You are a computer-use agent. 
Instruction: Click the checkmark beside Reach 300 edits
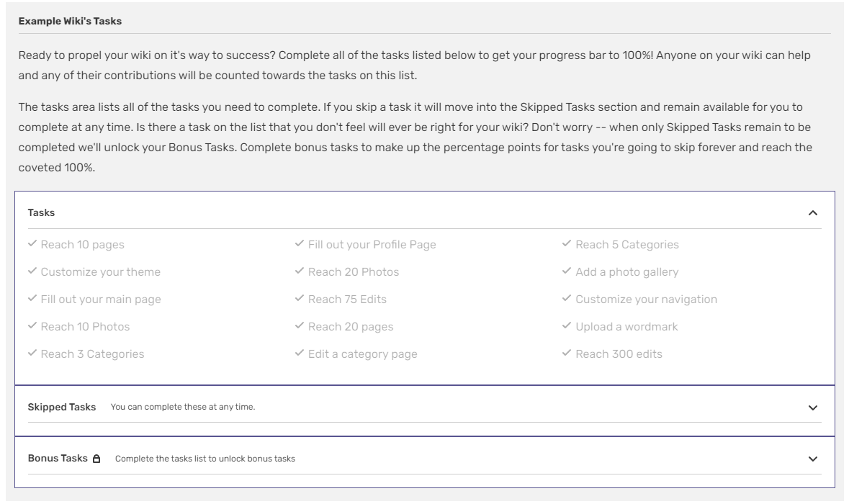[567, 354]
